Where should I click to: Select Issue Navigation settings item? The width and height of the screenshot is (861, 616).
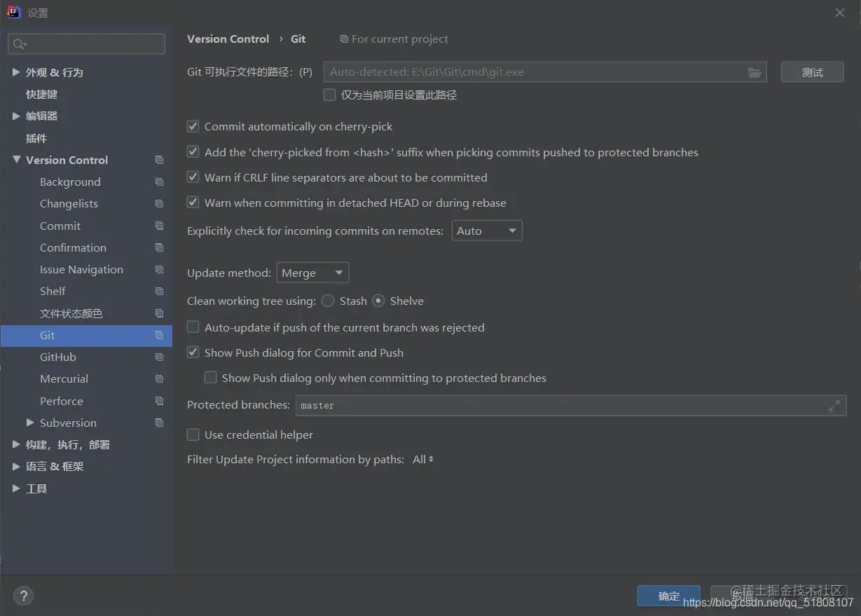[81, 270]
